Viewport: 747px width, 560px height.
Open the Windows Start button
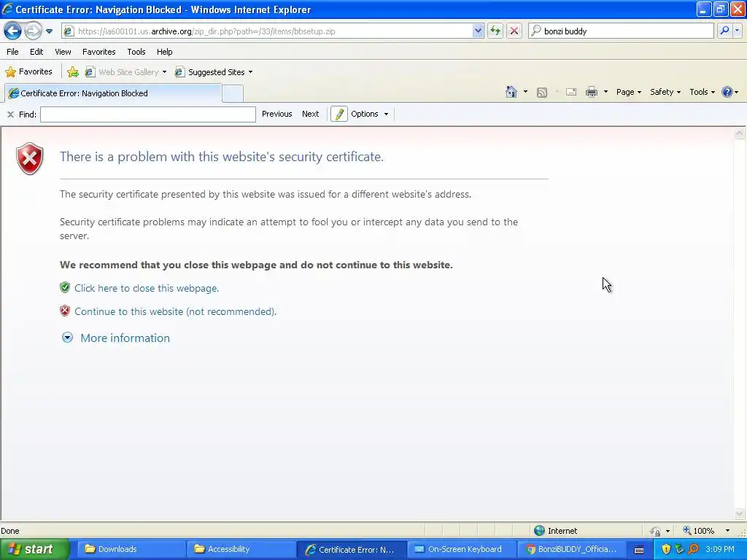click(x=35, y=549)
